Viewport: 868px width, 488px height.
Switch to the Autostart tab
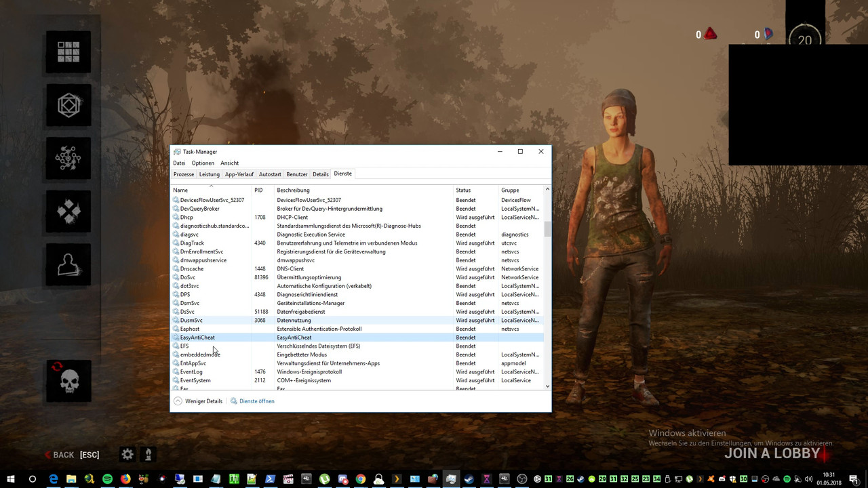270,174
